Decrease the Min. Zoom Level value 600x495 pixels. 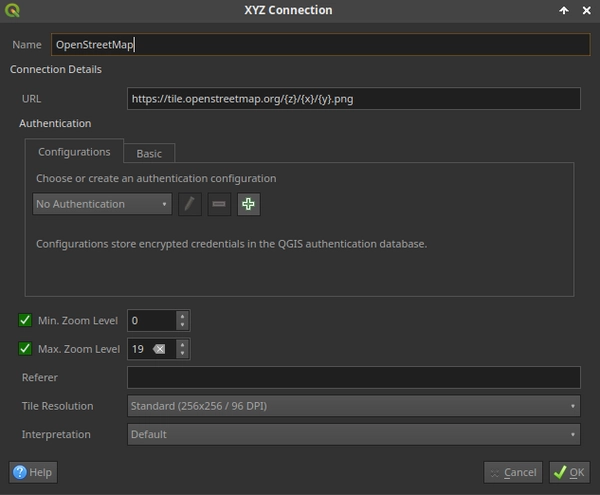click(x=183, y=325)
